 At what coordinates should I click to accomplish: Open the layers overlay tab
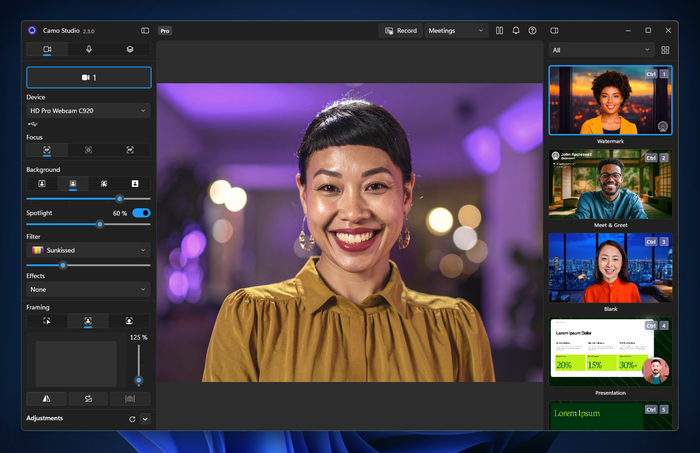(x=130, y=49)
